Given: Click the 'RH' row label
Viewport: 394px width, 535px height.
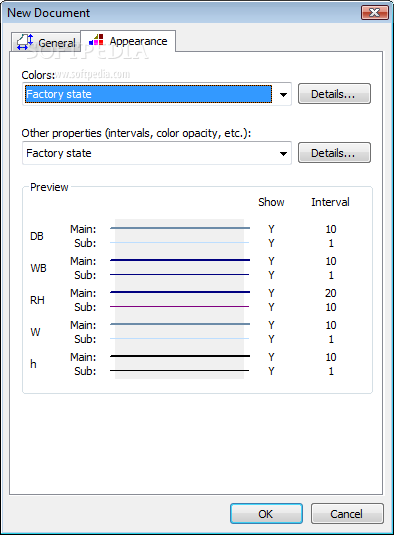Looking at the screenshot, I should click(37, 300).
